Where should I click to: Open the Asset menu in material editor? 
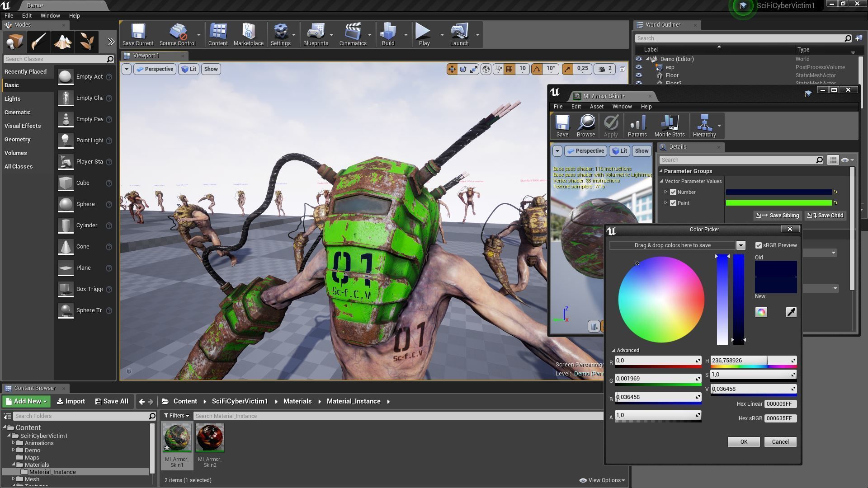coord(596,107)
